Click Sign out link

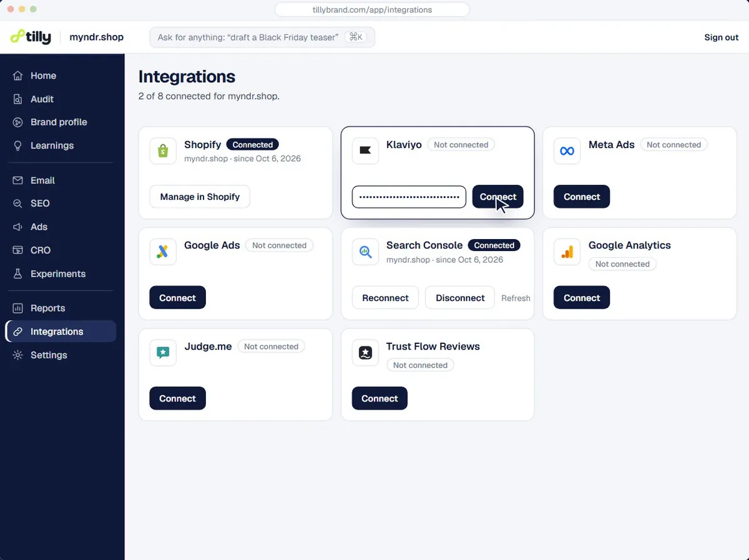click(x=722, y=37)
